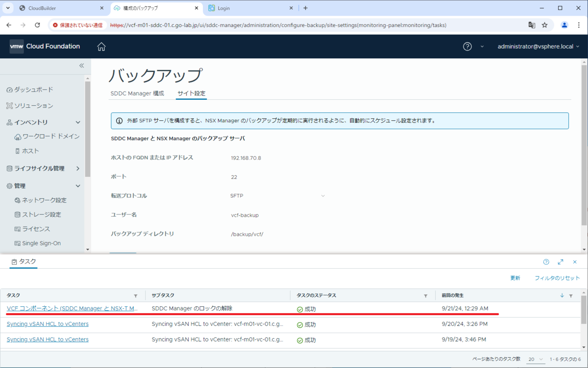Switch to the サイト設定 tab
The width and height of the screenshot is (588, 368).
point(192,93)
